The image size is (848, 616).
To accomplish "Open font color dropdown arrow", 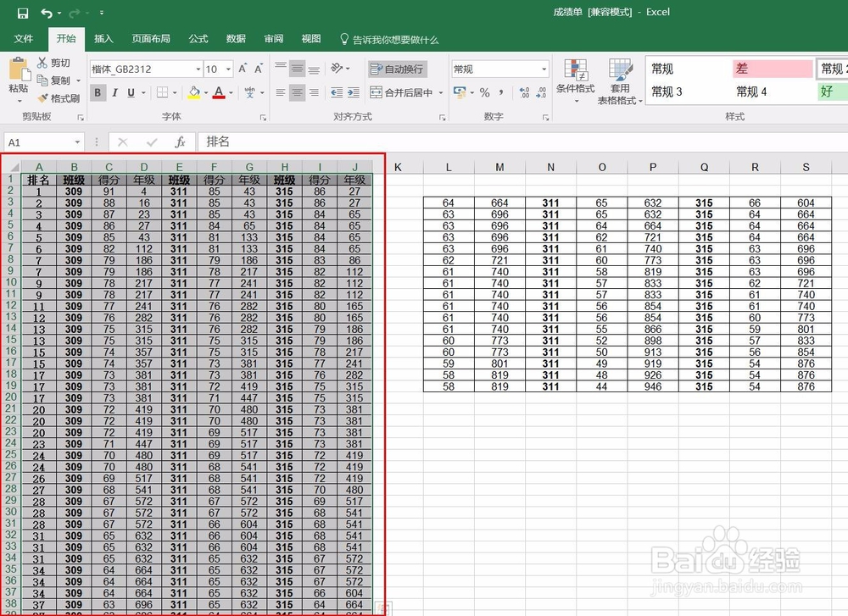I will 231,92.
